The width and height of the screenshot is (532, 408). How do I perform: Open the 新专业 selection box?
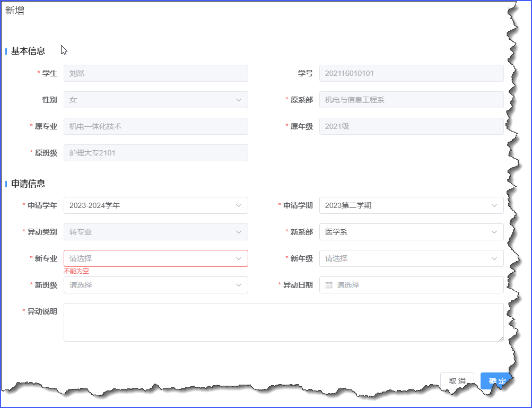(149, 258)
